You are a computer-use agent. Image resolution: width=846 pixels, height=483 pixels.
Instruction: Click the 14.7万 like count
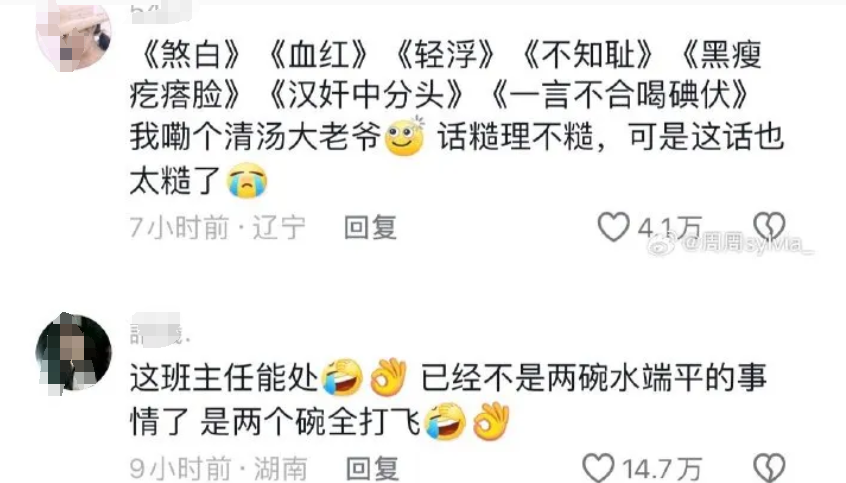(663, 469)
